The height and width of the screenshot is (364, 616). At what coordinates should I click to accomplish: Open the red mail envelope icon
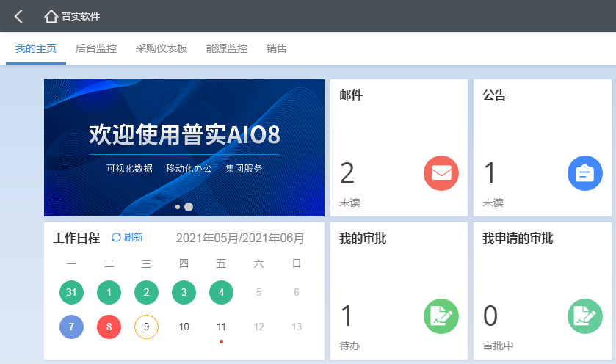(441, 173)
